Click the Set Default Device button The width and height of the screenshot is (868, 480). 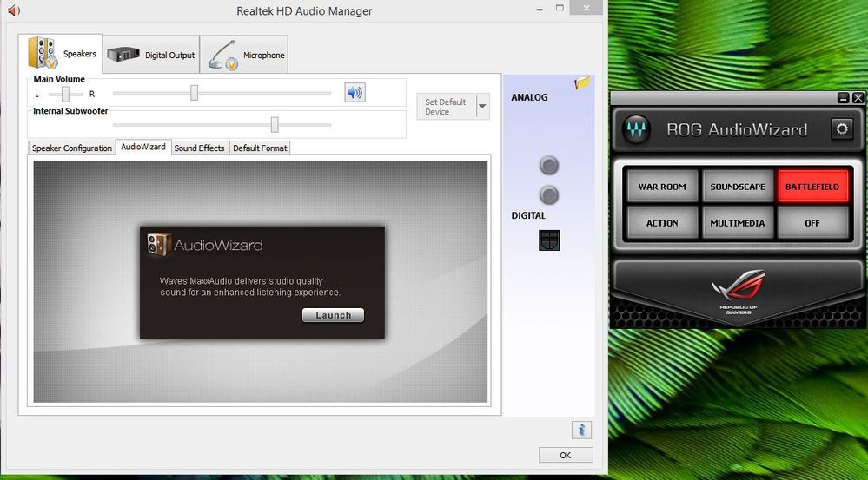click(x=447, y=107)
